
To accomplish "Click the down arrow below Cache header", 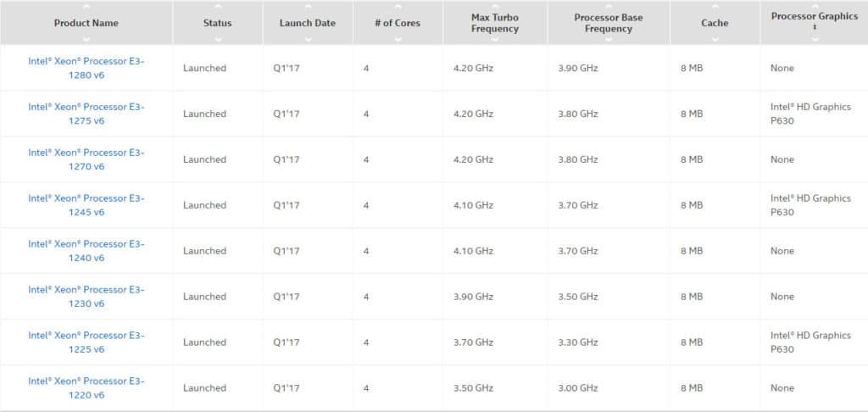I will click(715, 39).
